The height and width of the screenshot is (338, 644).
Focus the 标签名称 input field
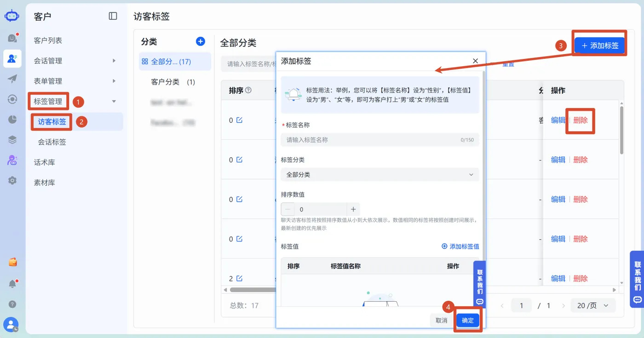click(x=380, y=140)
